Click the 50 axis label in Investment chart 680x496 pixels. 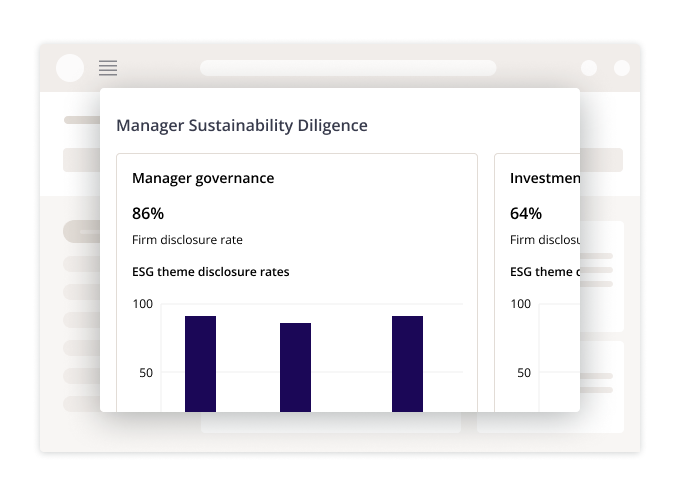coord(524,373)
